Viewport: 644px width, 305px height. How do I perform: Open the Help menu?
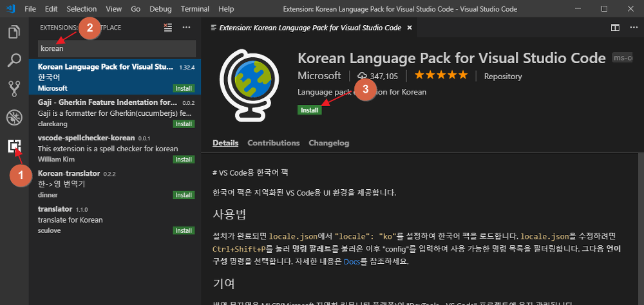(x=226, y=8)
